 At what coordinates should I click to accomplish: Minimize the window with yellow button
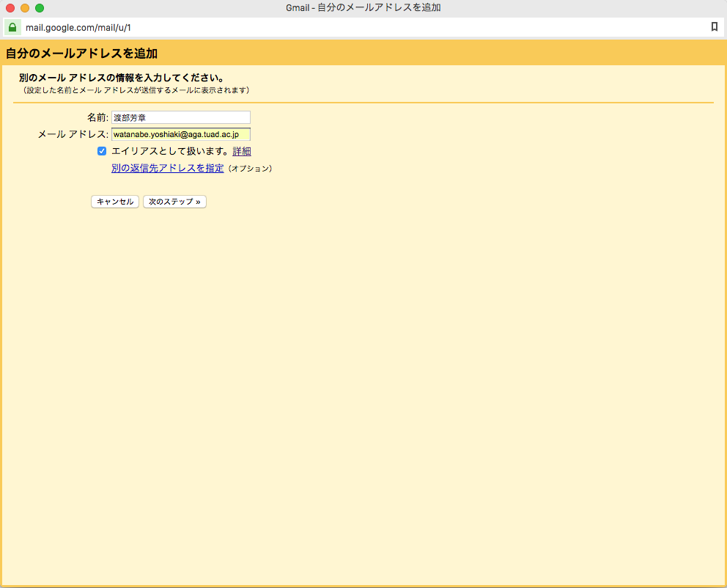(x=25, y=8)
